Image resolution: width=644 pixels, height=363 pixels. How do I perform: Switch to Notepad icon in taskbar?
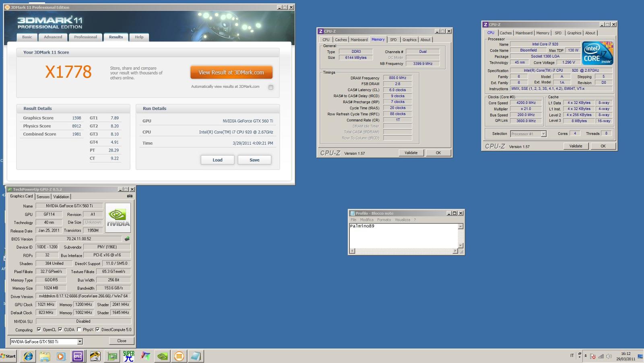click(x=196, y=356)
